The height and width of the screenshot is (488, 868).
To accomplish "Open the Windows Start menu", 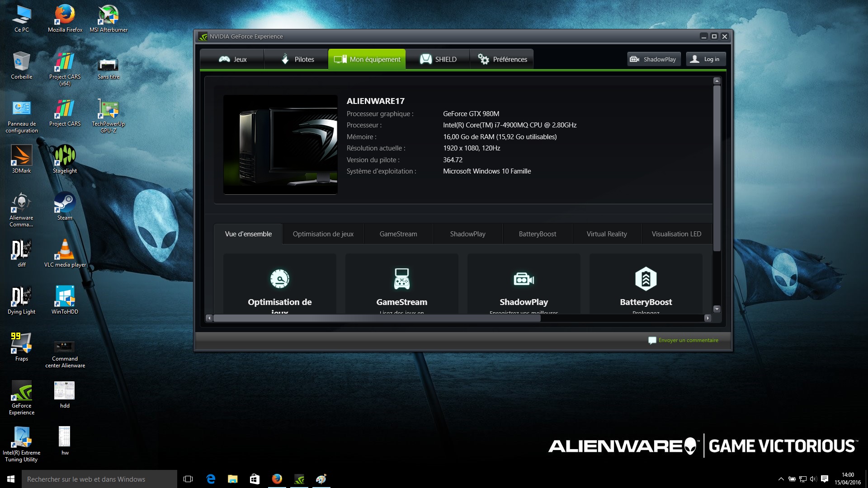I will pos(11,479).
